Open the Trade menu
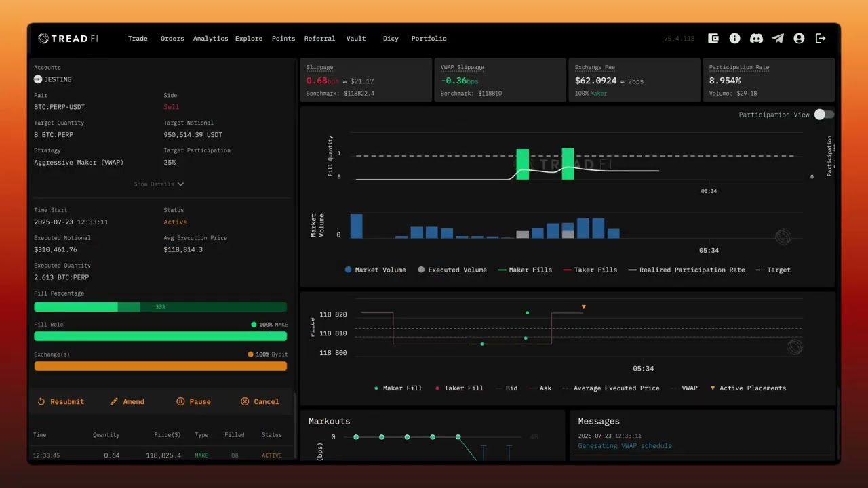Viewport: 868px width, 488px height. click(138, 39)
